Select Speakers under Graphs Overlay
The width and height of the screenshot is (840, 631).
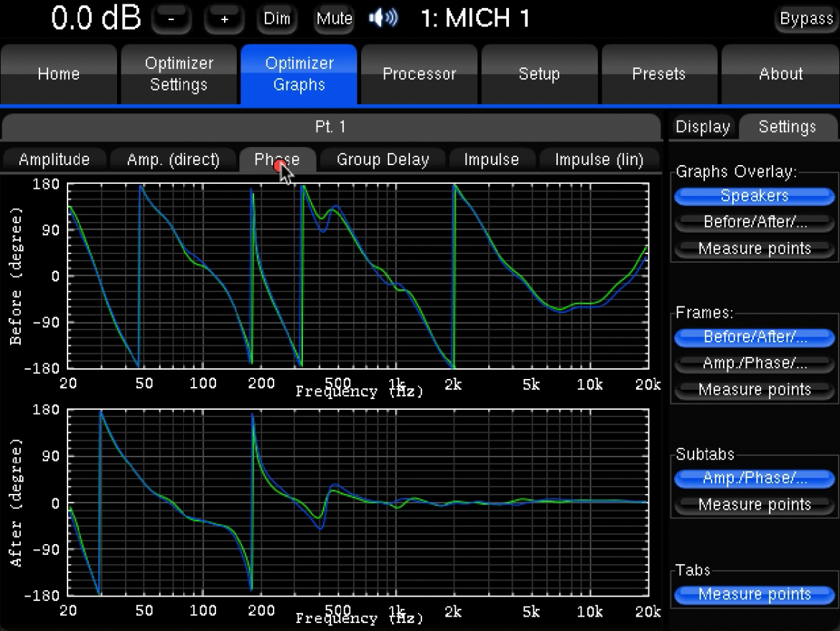755,196
